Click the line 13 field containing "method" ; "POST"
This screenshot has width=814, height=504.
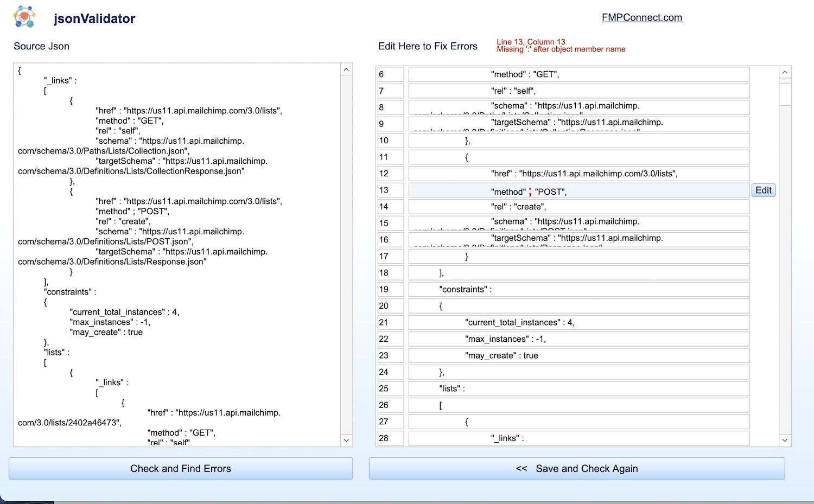579,190
